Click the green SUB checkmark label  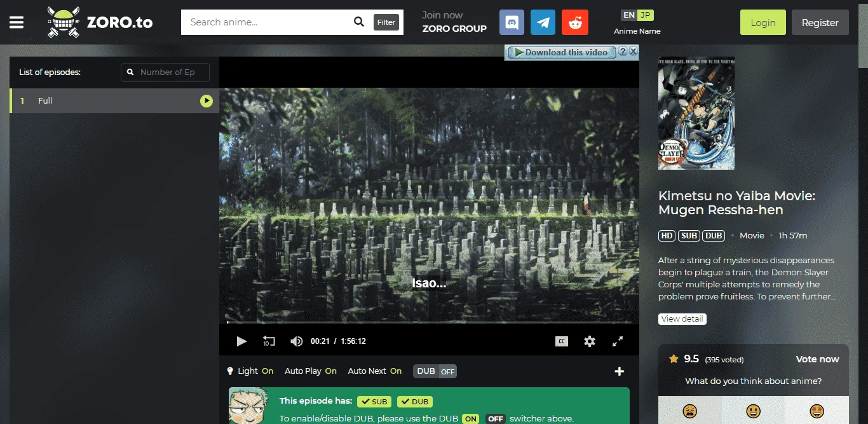pyautogui.click(x=375, y=402)
